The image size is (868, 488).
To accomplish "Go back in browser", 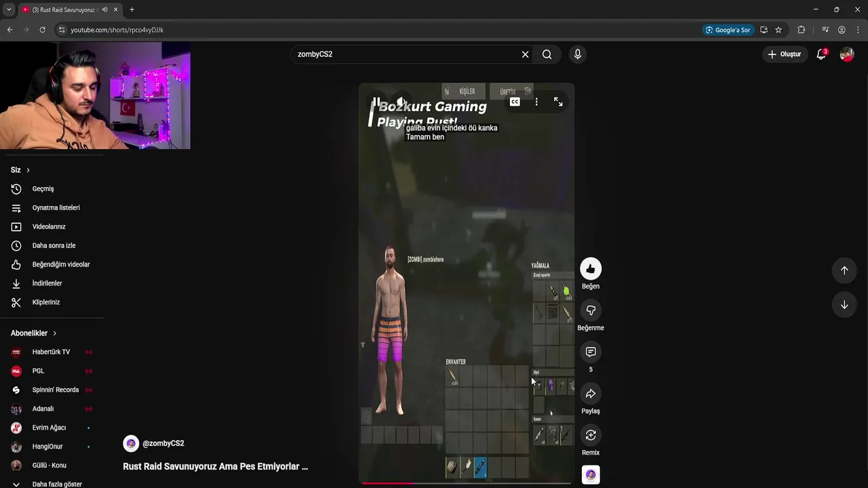I will tap(9, 30).
